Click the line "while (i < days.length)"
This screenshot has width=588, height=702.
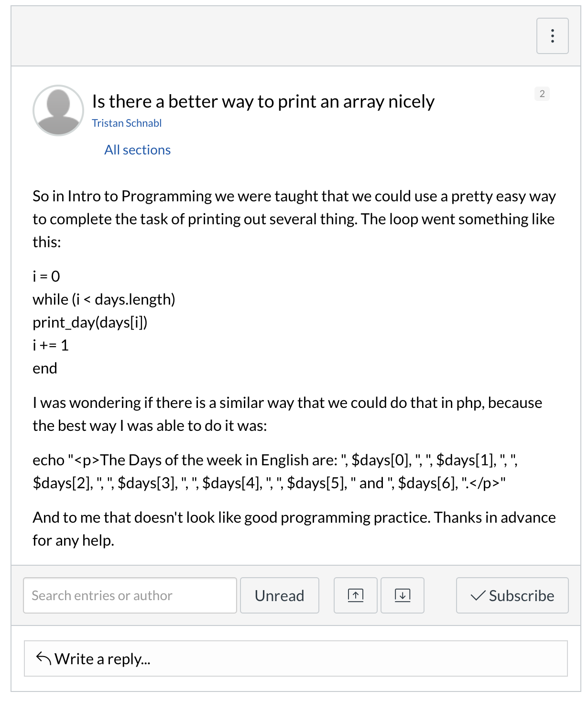[x=104, y=299]
